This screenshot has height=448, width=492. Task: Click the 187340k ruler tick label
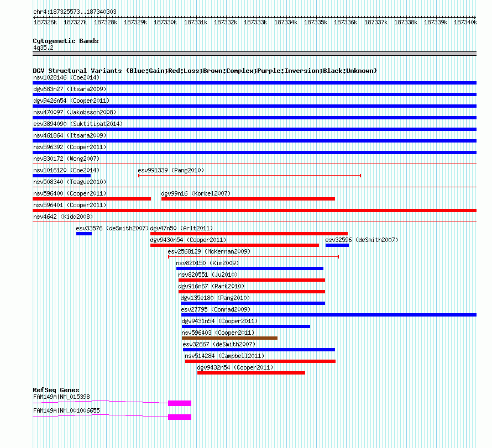465,22
